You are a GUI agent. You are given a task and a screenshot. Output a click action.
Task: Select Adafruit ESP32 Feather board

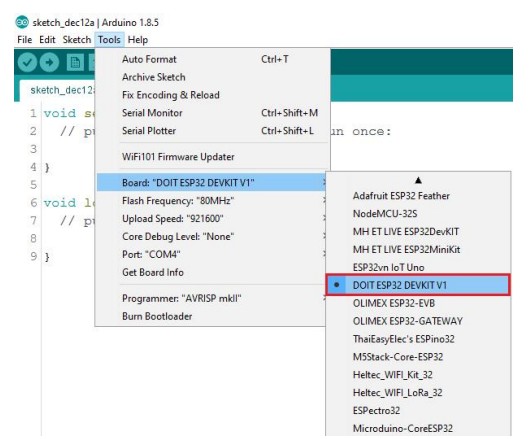(418, 196)
